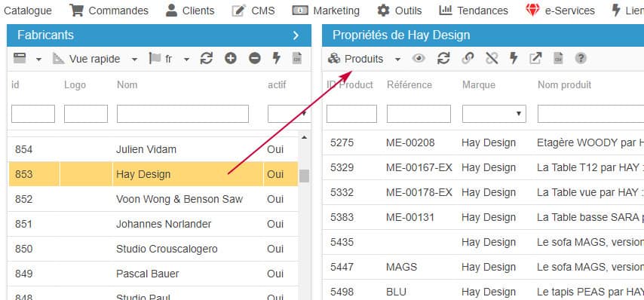Open the Marketing menu

(326, 11)
